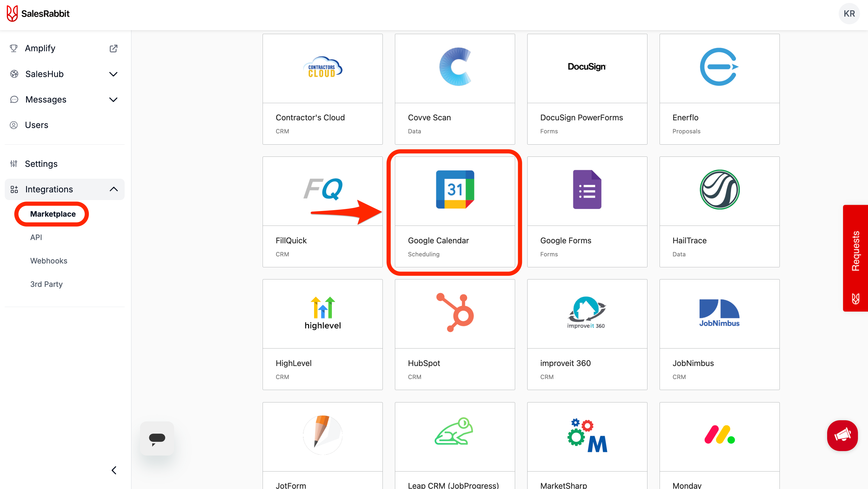Navigate to Users in sidebar

36,125
